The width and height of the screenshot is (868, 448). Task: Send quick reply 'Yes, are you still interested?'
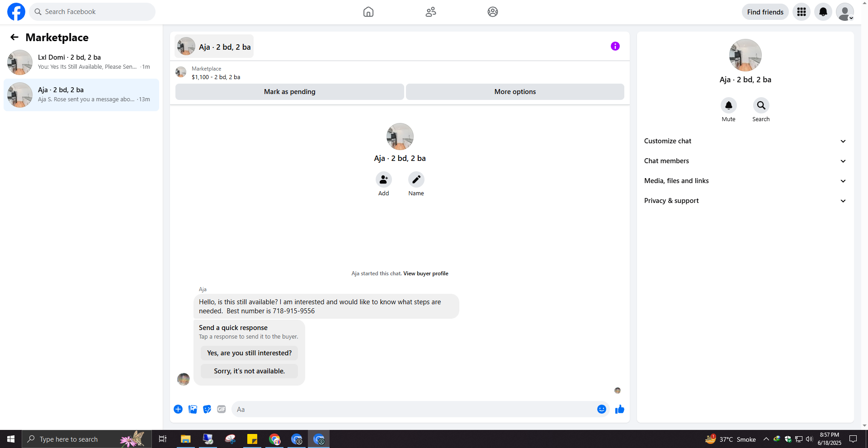[x=250, y=353]
